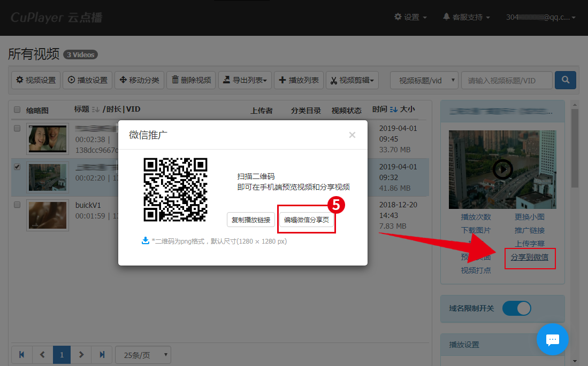Open the blue live chat bubble
This screenshot has height=366, width=588.
[552, 339]
